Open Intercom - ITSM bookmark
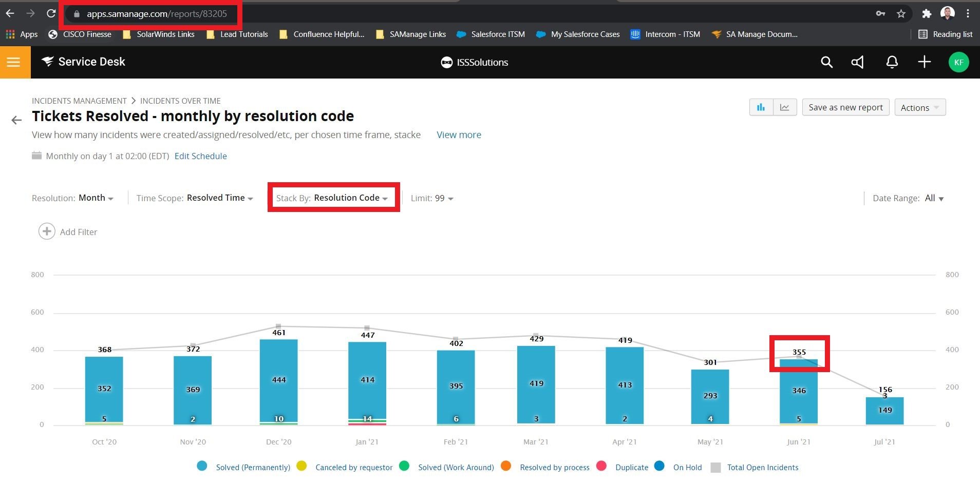 (x=665, y=34)
